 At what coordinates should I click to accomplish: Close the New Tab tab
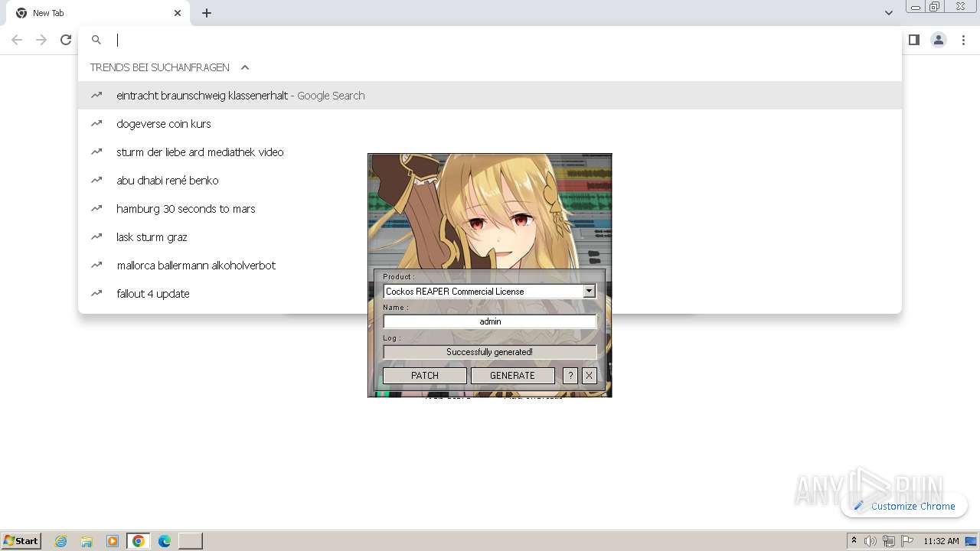click(178, 13)
